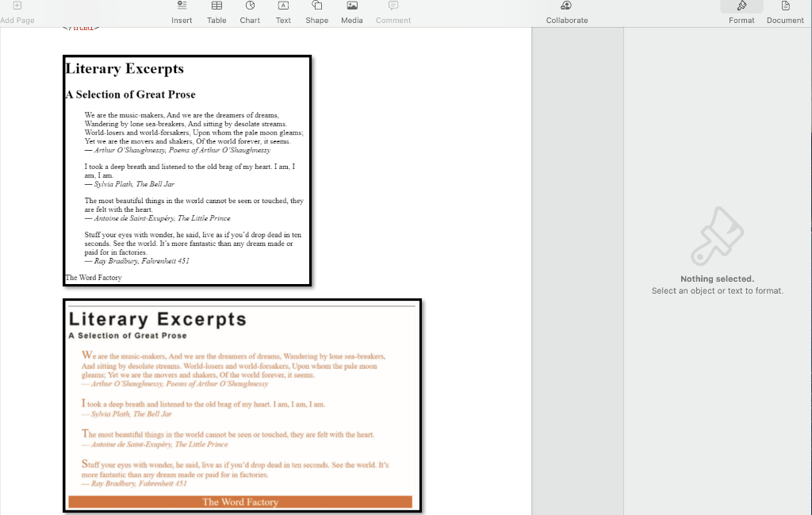812x515 pixels.
Task: Click the red HTML closing tag text
Action: tap(81, 29)
